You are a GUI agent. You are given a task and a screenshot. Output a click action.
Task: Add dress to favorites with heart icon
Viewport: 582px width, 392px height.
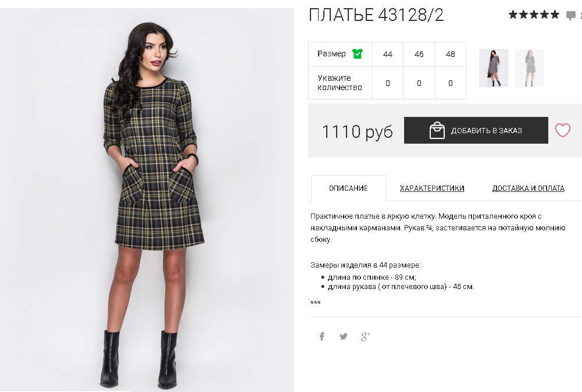click(x=563, y=130)
